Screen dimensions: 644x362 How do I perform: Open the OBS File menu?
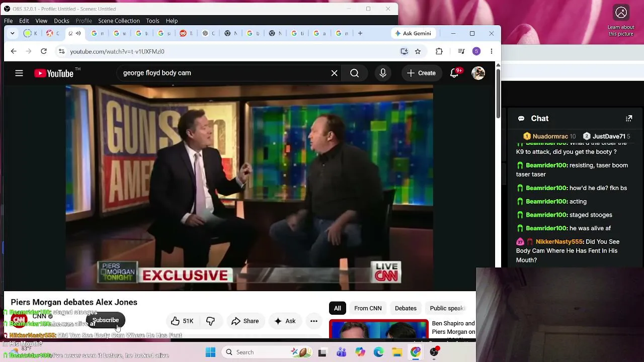click(9, 21)
